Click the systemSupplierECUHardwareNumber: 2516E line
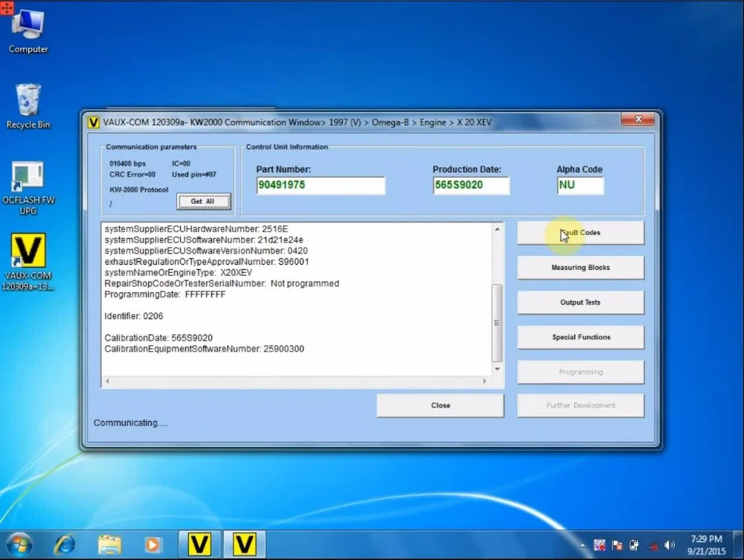Image resolution: width=744 pixels, height=560 pixels. click(x=196, y=229)
